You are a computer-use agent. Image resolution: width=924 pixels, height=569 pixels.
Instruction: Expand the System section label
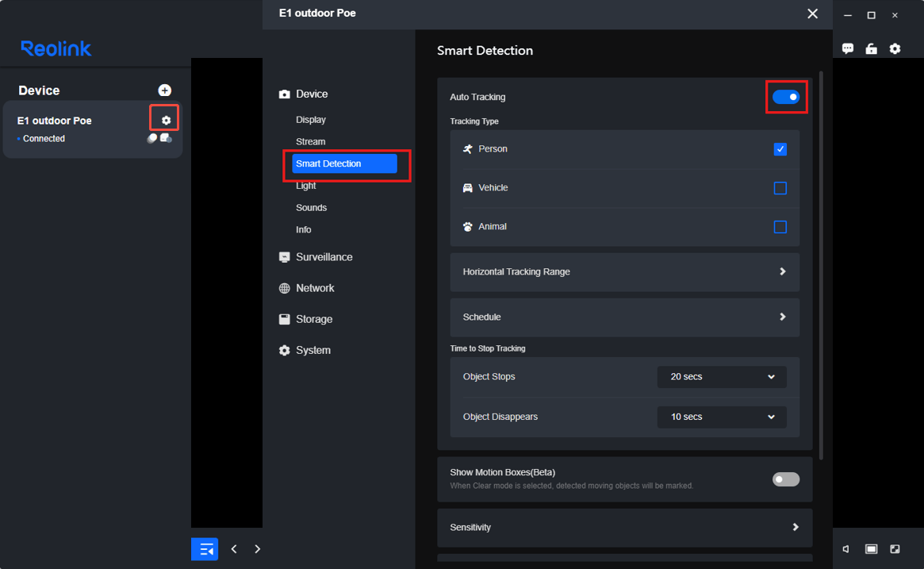[313, 350]
